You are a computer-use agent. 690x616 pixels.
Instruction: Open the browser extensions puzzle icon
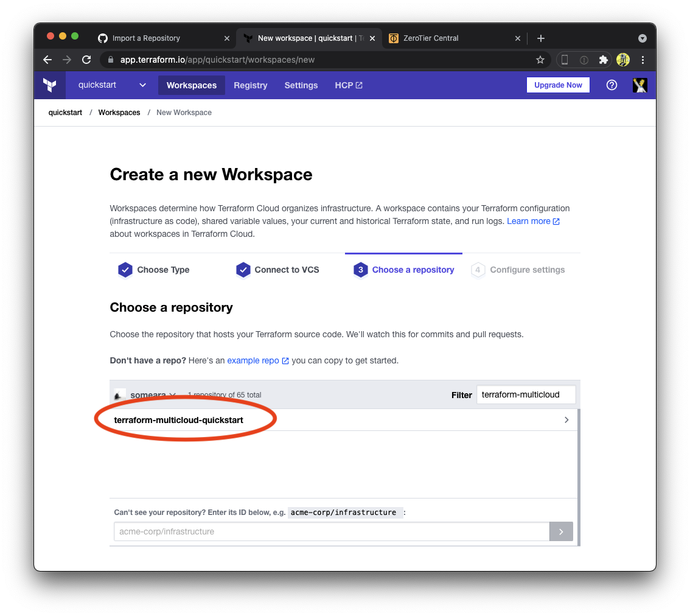tap(604, 60)
